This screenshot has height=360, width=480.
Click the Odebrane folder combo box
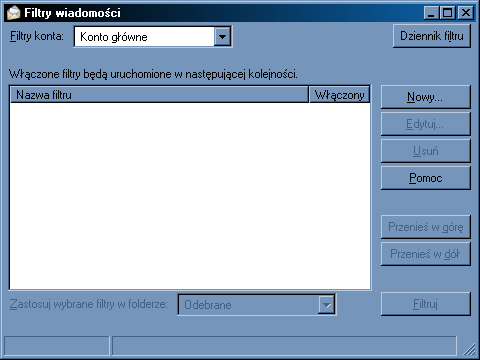point(257,305)
